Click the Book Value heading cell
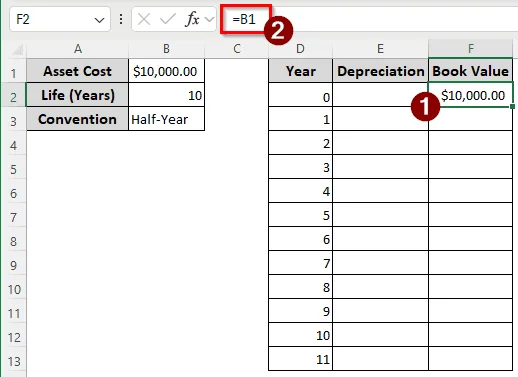 [x=471, y=71]
